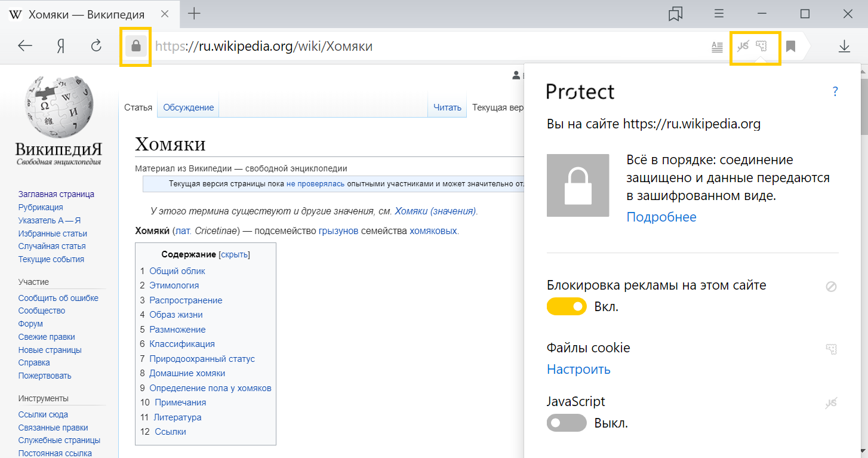Click Сообщить об ошибке link

click(59, 298)
